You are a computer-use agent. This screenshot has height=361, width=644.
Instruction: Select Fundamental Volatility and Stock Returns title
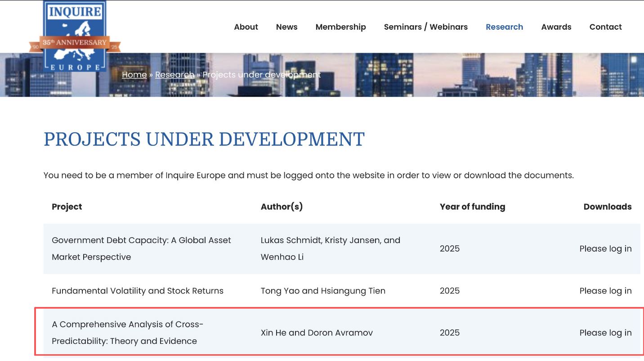click(x=138, y=291)
